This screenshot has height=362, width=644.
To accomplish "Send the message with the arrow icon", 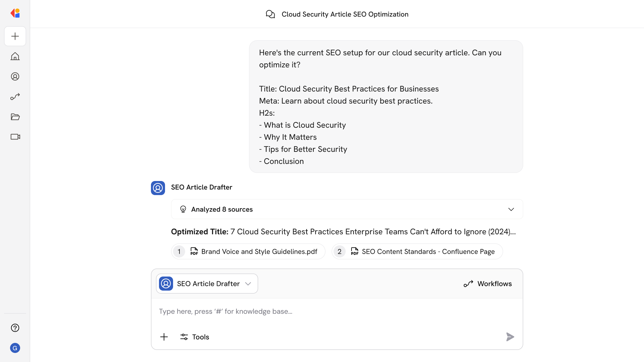I will [510, 337].
